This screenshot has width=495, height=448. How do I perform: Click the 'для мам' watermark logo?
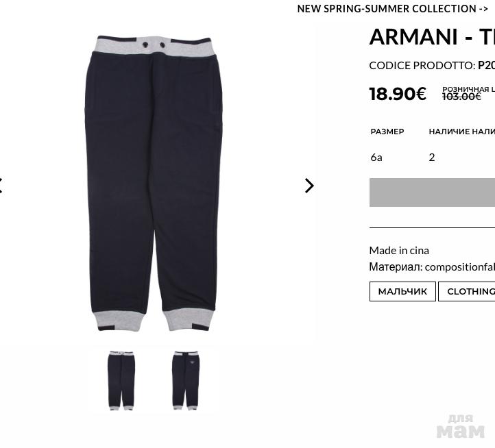460,426
